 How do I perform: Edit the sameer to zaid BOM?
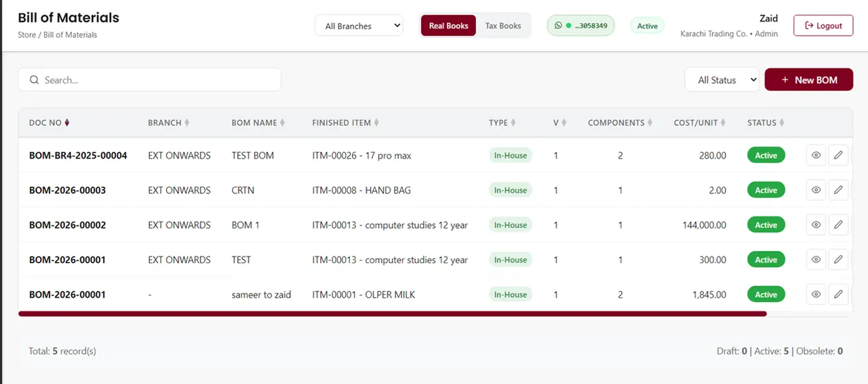[838, 294]
